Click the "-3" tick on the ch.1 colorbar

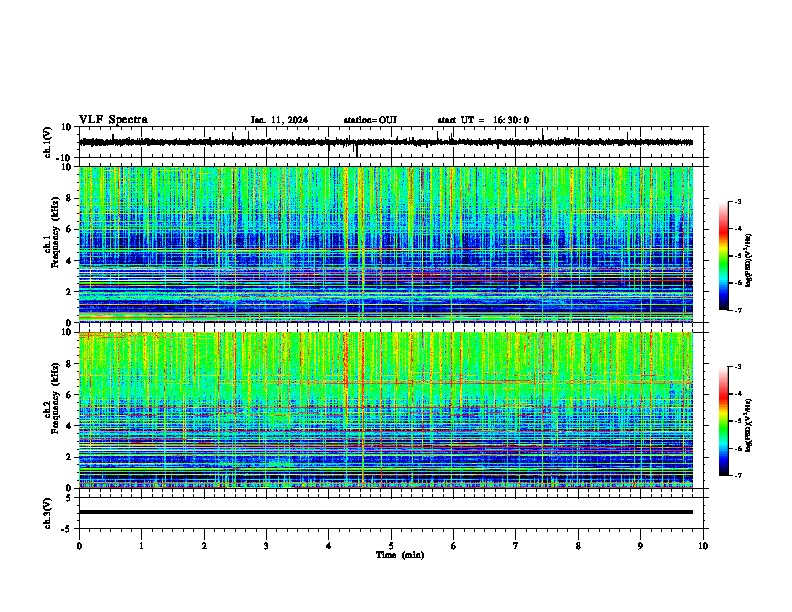point(738,202)
